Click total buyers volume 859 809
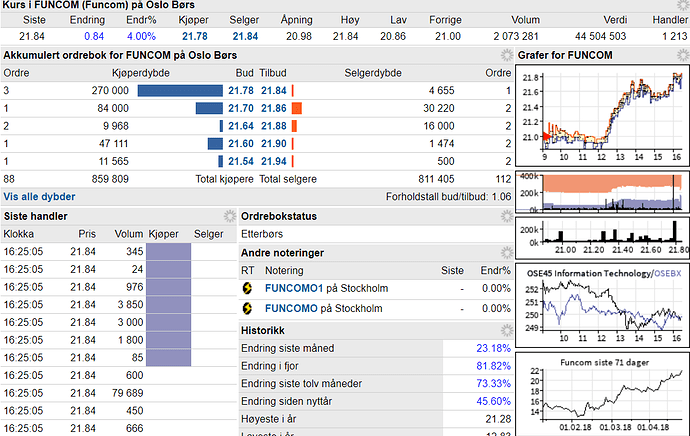Viewport: 690px width, 436px height. tap(110, 179)
